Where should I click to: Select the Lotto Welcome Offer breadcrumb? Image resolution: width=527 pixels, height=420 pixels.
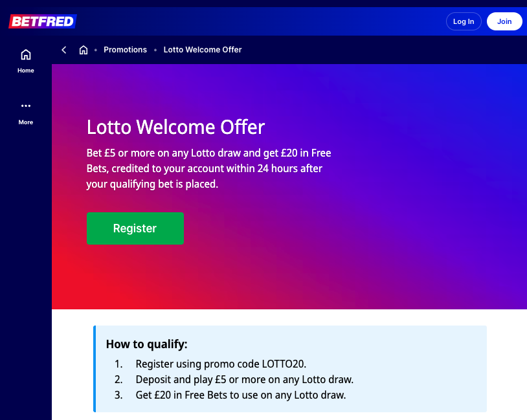click(x=203, y=49)
